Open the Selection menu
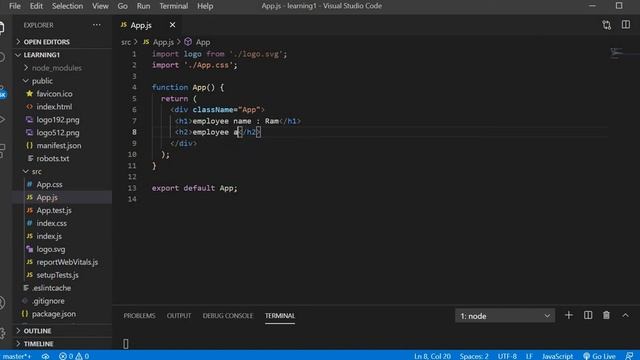 coord(67,6)
